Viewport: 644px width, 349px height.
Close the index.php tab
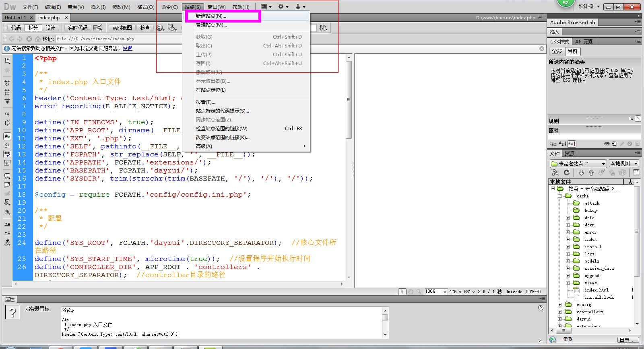pos(66,18)
